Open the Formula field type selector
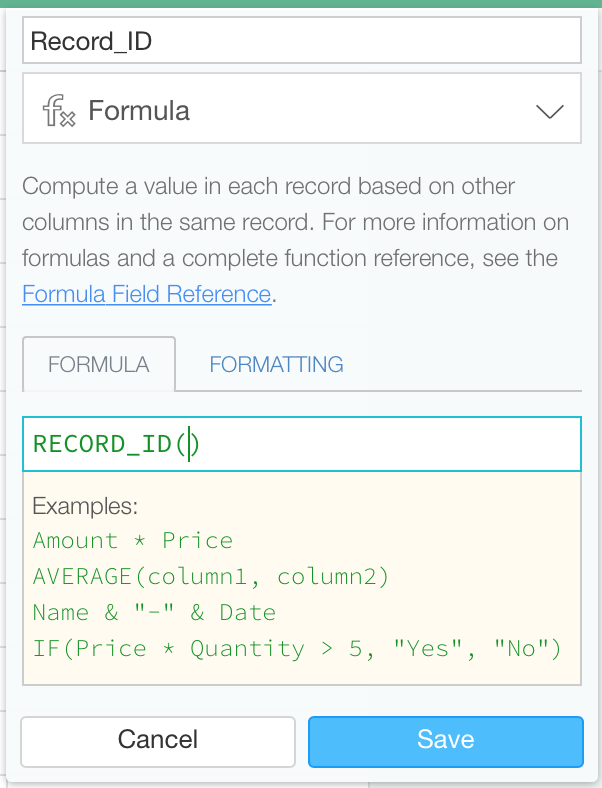 (302, 109)
